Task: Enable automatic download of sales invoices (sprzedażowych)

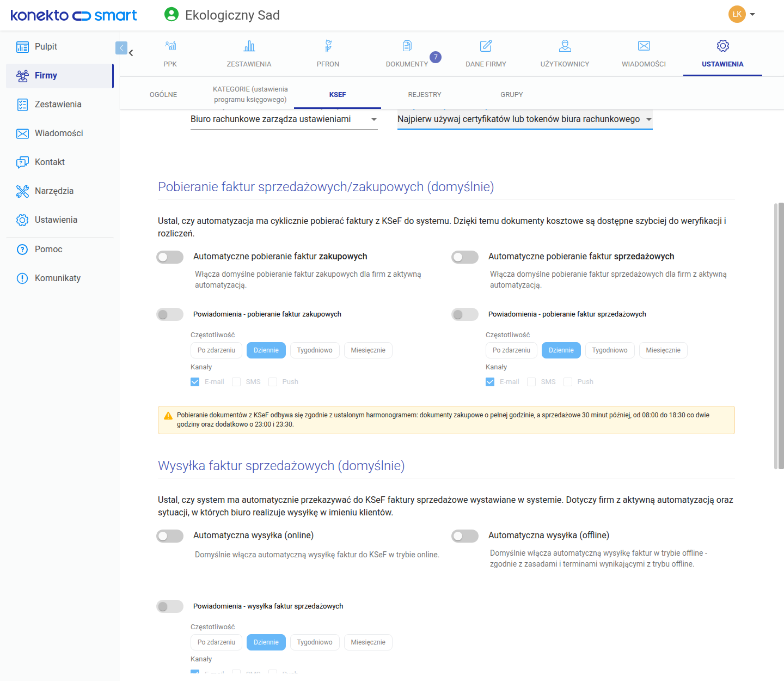Action: 465,257
